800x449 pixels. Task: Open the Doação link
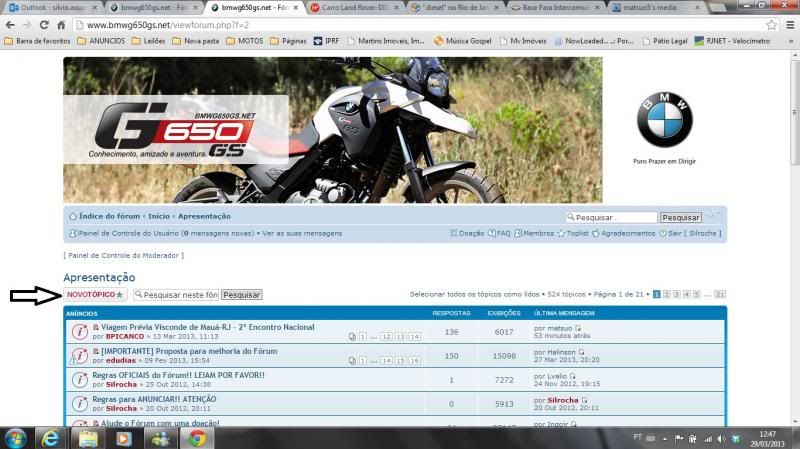click(467, 233)
